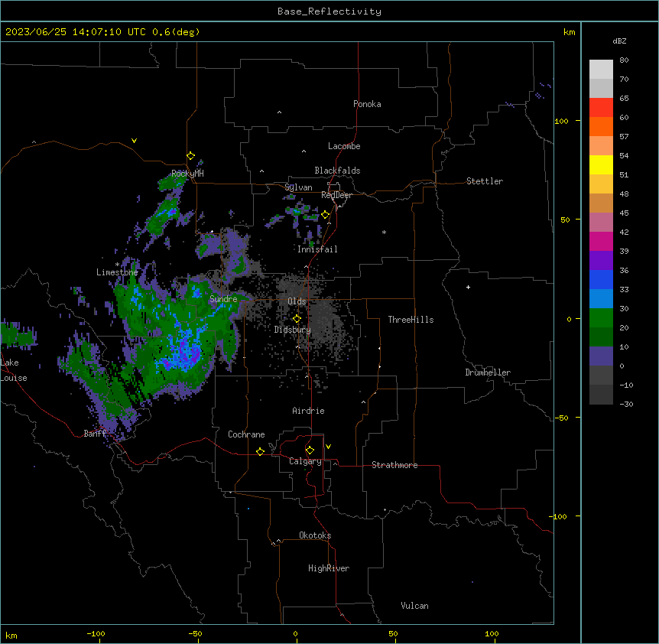The width and height of the screenshot is (659, 644).
Task: Click the Drumheller label
Action: point(488,372)
